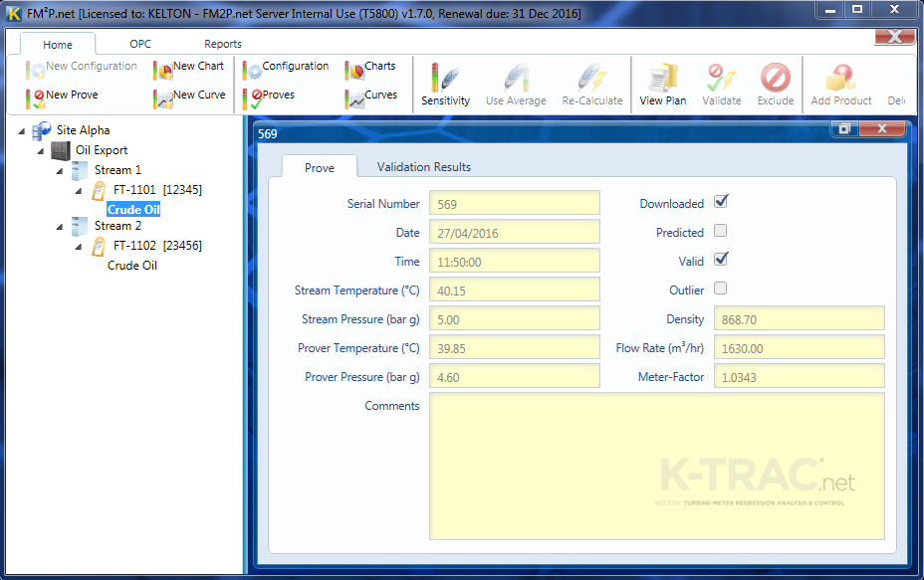Click the Sensitivity feather icon

click(445, 78)
